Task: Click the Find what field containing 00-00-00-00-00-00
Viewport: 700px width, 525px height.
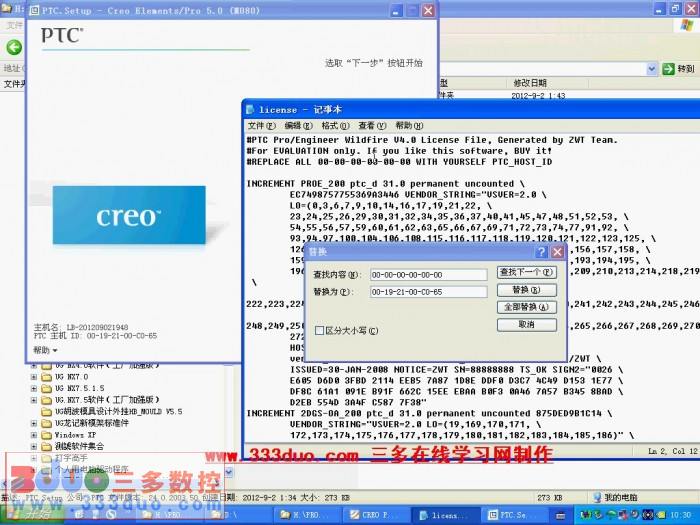Action: pyautogui.click(x=429, y=275)
